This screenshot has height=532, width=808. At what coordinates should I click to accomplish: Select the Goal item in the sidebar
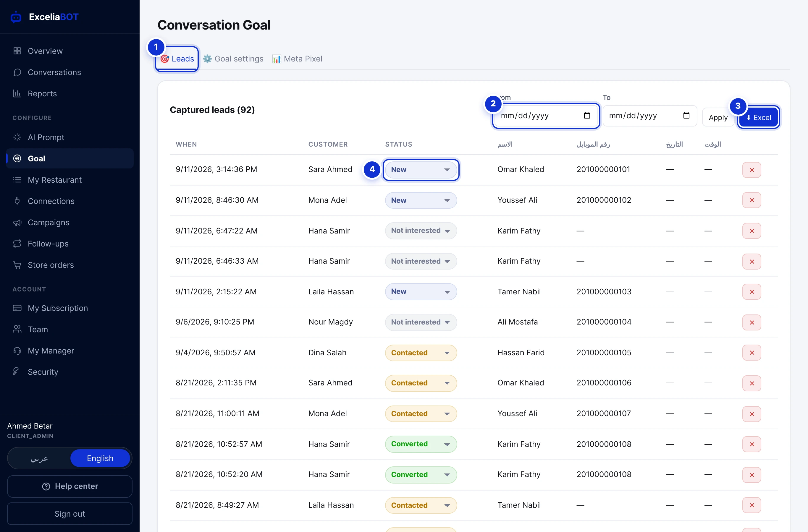tap(70, 158)
